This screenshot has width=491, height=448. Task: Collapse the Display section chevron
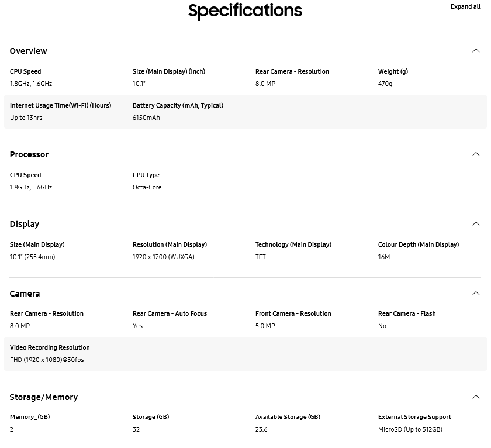[x=476, y=224]
